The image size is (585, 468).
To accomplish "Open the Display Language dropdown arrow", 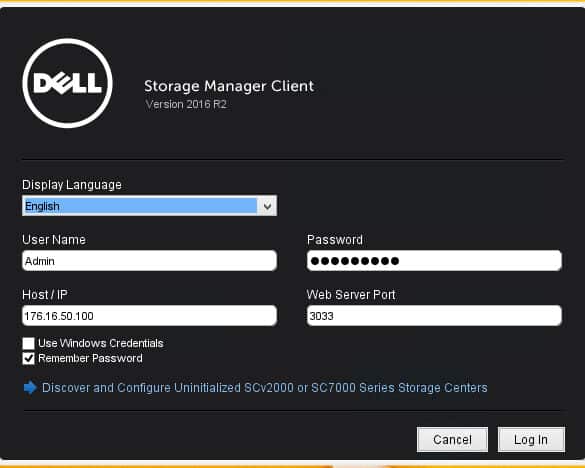I will tap(267, 206).
